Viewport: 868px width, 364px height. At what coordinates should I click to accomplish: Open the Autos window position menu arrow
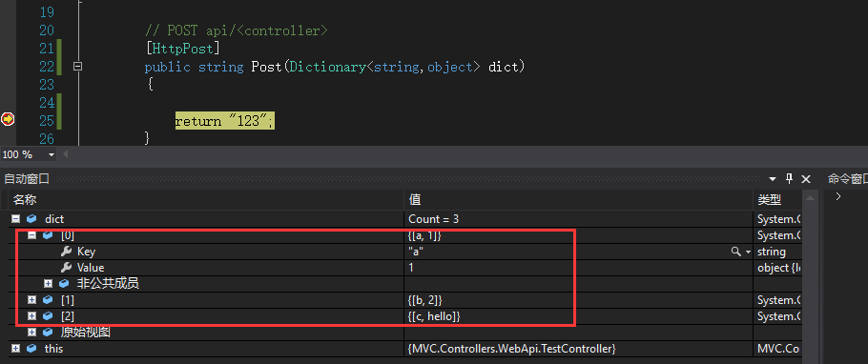(773, 179)
